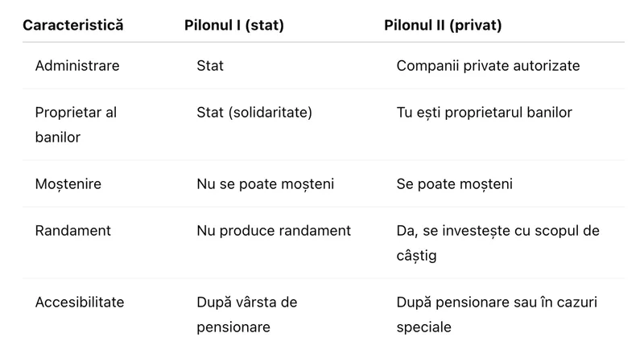Select the Randament row label
This screenshot has width=644, height=362.
point(73,231)
